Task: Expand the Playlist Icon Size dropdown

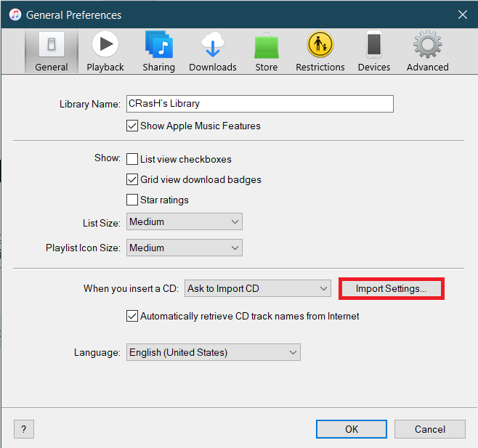Action: [x=185, y=248]
